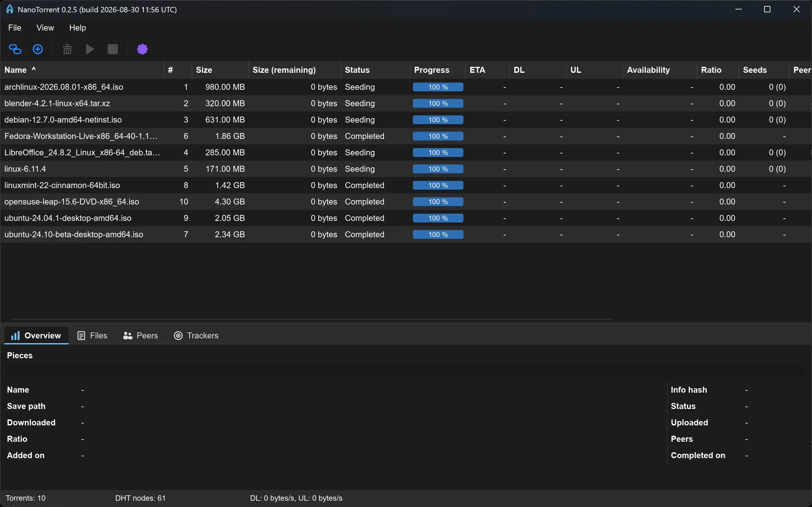Switch to the Trackers tab
The height and width of the screenshot is (507, 812).
[x=196, y=336]
